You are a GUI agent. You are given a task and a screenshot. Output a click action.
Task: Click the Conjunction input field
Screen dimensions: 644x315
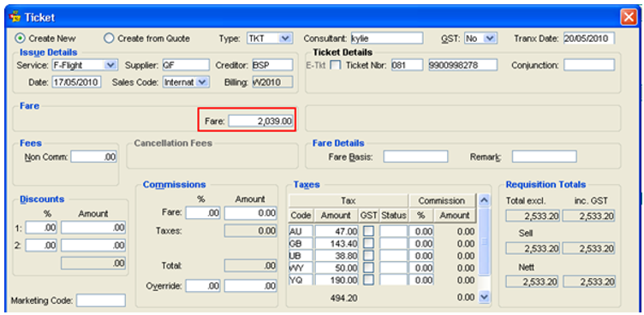click(x=589, y=64)
